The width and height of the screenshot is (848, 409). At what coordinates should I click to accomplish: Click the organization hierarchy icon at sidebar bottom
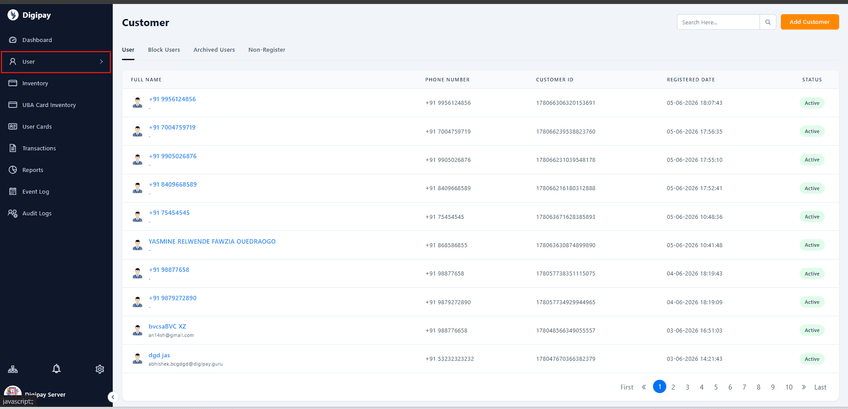pyautogui.click(x=13, y=369)
